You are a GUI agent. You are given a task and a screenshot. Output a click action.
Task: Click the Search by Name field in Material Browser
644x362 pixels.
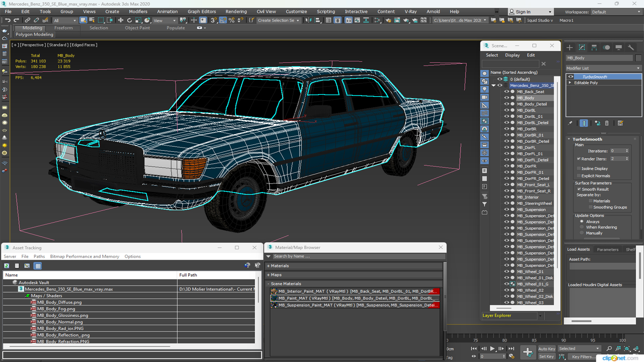click(359, 256)
